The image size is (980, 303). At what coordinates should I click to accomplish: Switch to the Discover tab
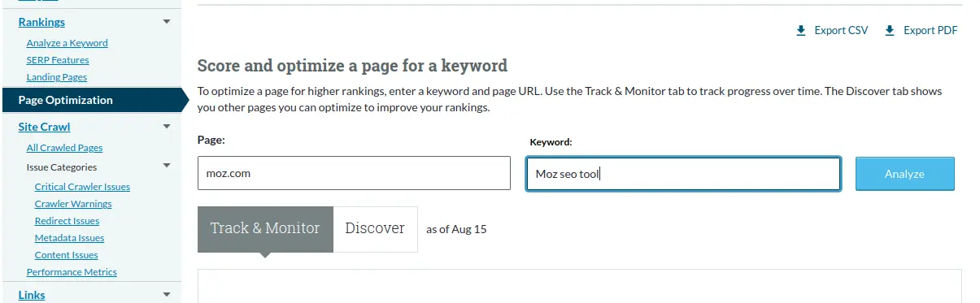375,228
